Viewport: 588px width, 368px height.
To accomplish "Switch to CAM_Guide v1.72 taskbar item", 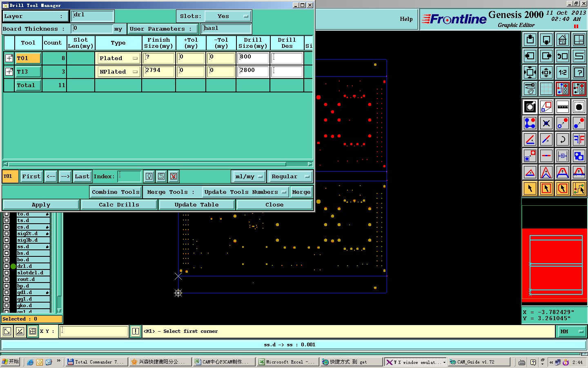I will 479,362.
